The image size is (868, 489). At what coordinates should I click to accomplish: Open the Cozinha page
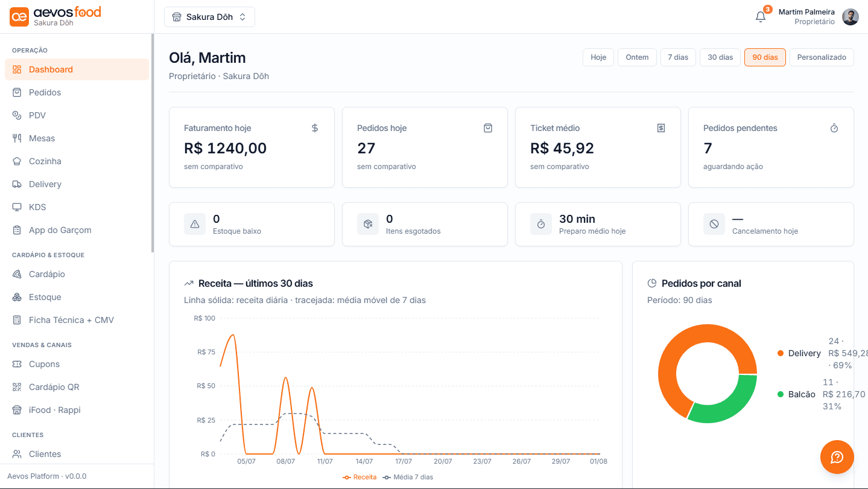coord(77,161)
